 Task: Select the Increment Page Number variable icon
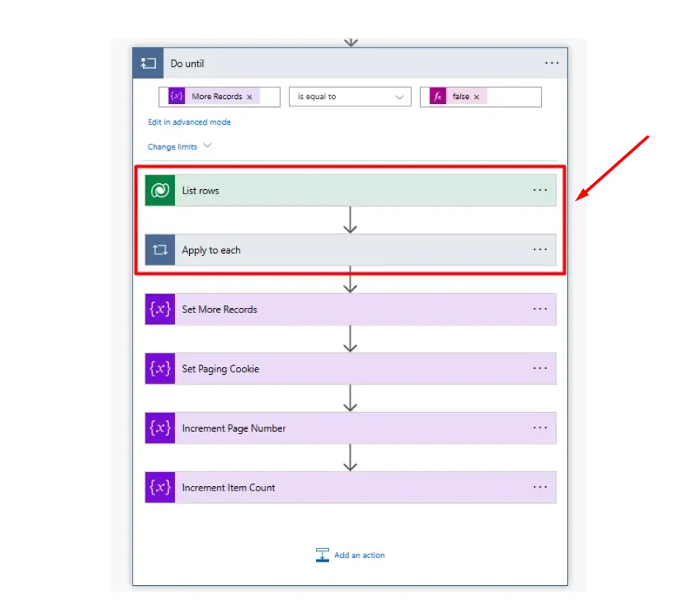click(x=160, y=427)
